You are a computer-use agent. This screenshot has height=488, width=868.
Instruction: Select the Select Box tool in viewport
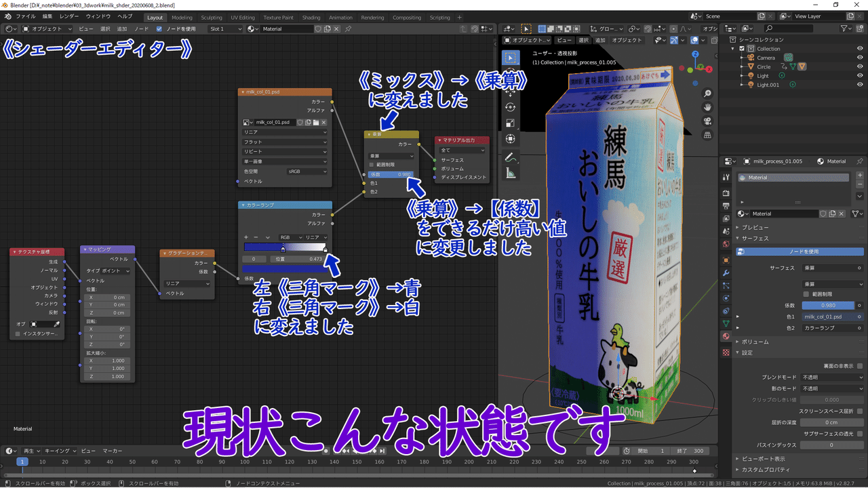tap(511, 58)
